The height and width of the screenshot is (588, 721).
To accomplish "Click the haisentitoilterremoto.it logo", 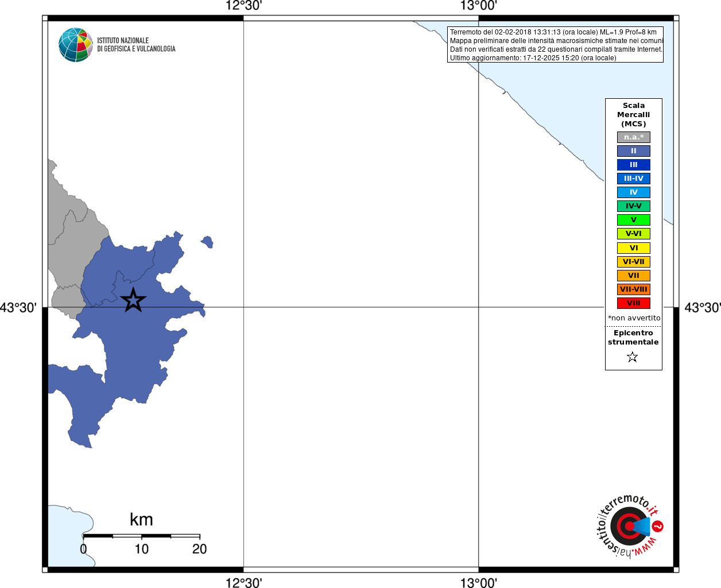I will (630, 526).
